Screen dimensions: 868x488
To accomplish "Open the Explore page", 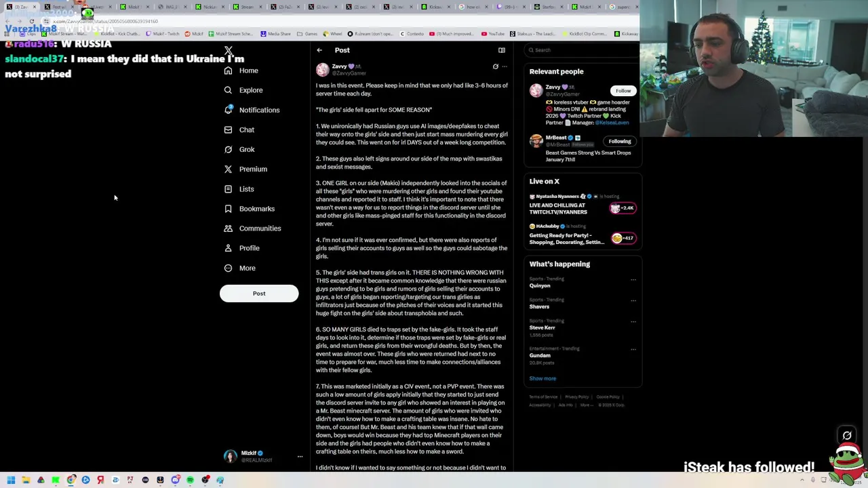I will click(x=243, y=90).
